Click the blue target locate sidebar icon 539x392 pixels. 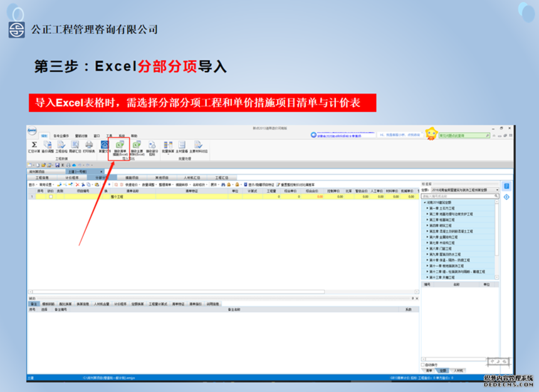506,197
